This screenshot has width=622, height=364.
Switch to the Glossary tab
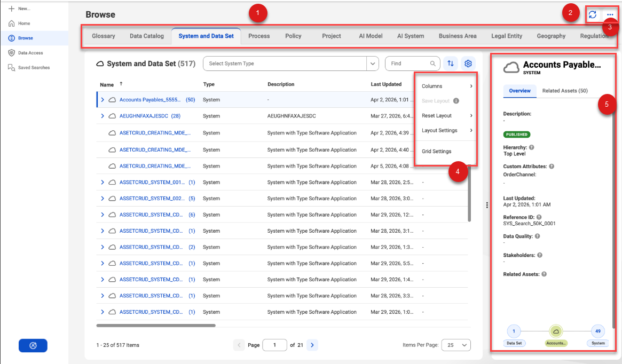pyautogui.click(x=104, y=36)
